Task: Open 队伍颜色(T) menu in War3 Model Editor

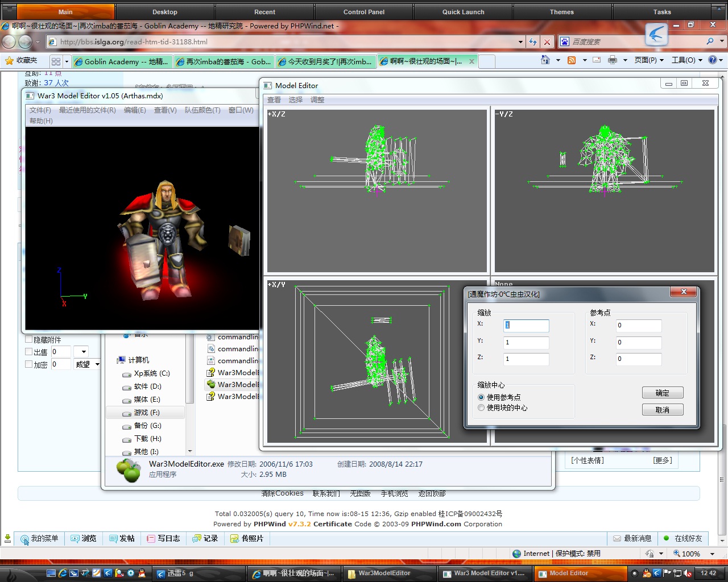Action: point(202,110)
